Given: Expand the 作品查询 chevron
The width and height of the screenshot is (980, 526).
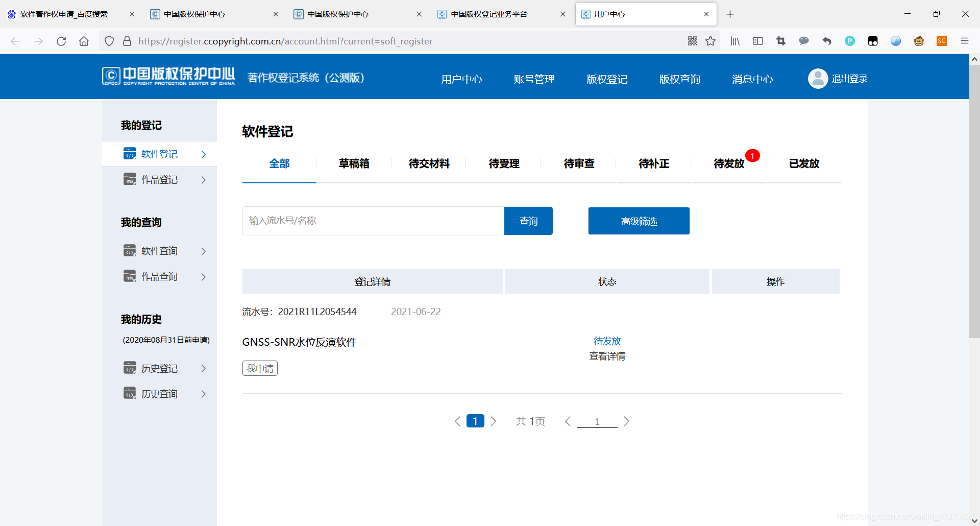Looking at the screenshot, I should (x=204, y=277).
